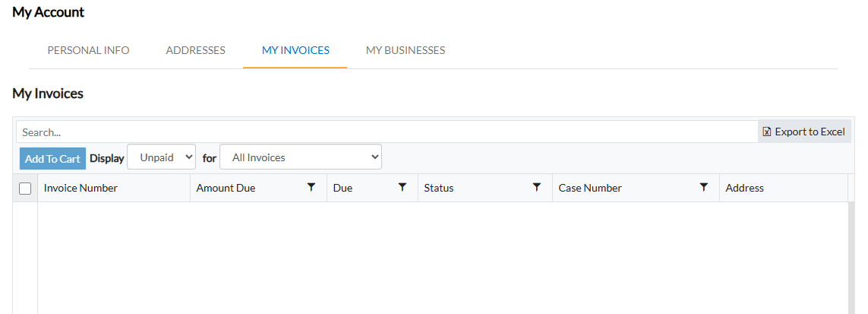868x314 pixels.
Task: Sort by Invoice Number column header
Action: coord(80,188)
